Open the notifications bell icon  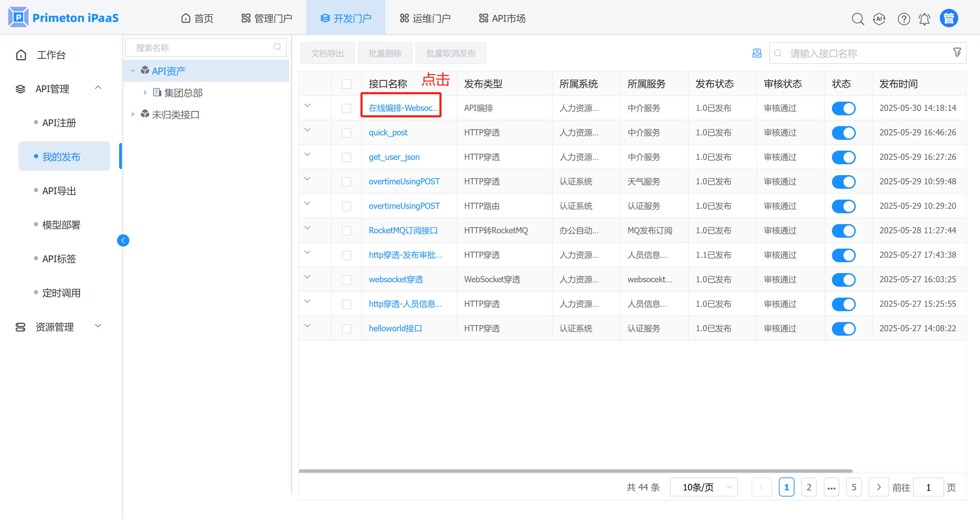tap(925, 19)
